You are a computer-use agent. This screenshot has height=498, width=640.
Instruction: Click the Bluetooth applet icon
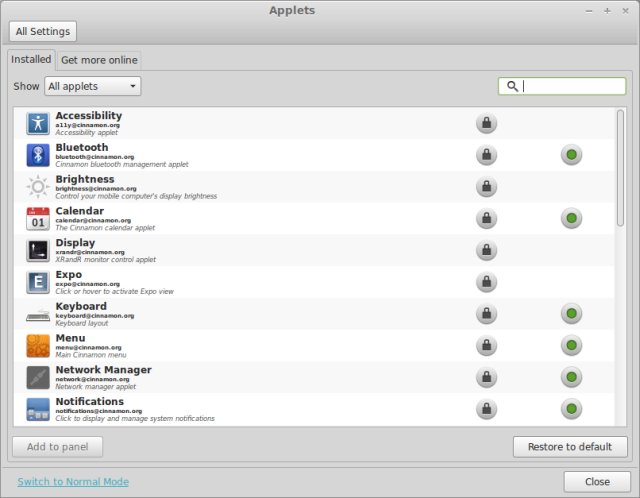(x=38, y=155)
